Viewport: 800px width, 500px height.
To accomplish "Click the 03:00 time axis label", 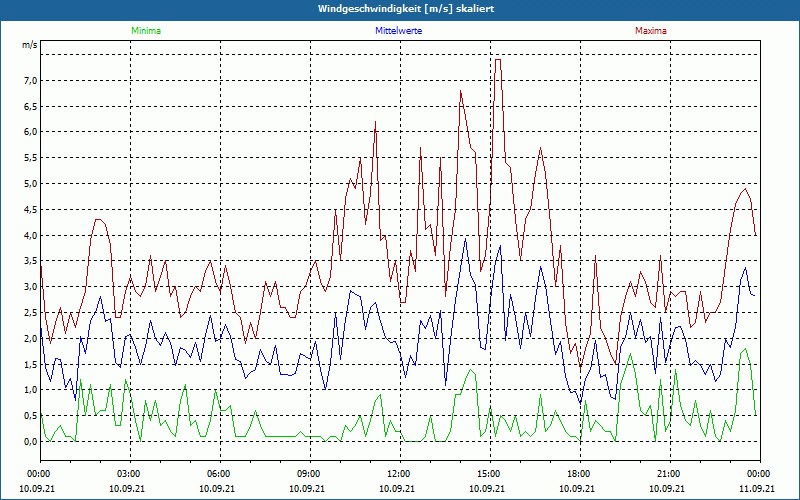I will 131,474.
